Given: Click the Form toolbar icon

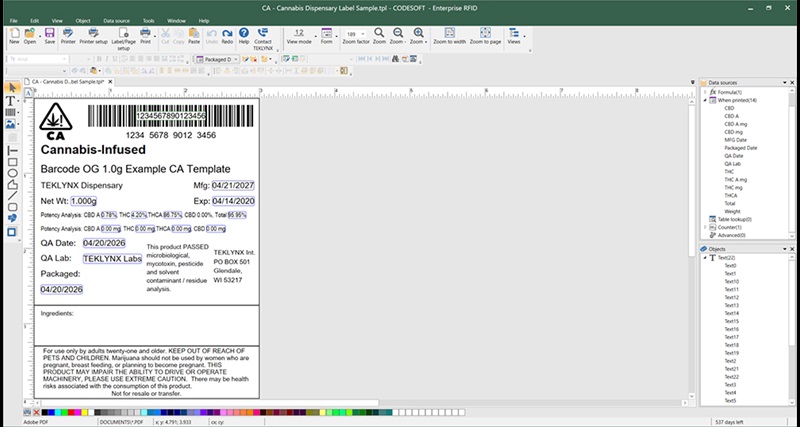Looking at the screenshot, I should pos(327,36).
